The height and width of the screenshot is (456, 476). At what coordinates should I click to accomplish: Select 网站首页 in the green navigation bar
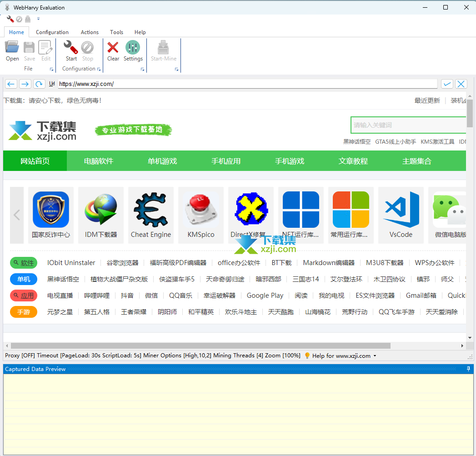click(35, 161)
